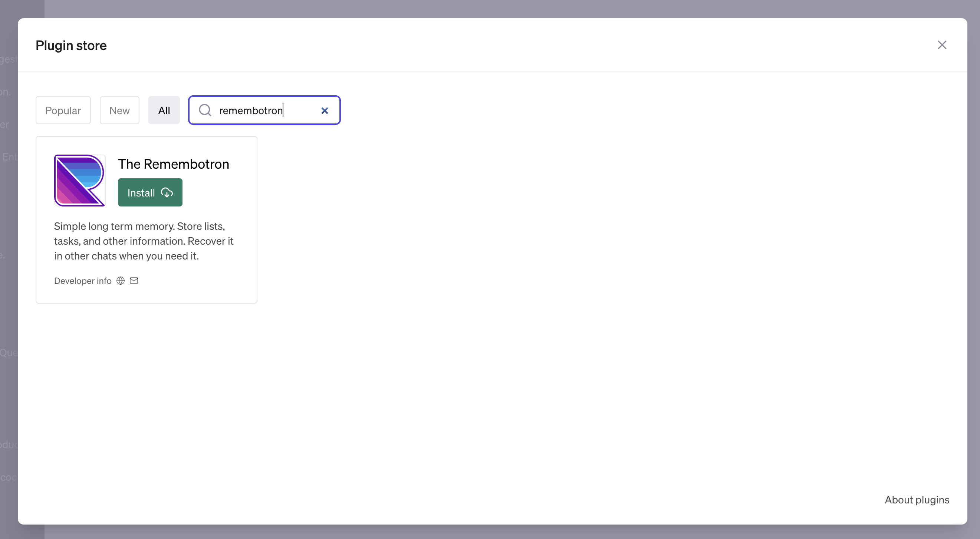This screenshot has height=539, width=980.
Task: Click The Remembotron plugin logo
Action: coord(79,181)
